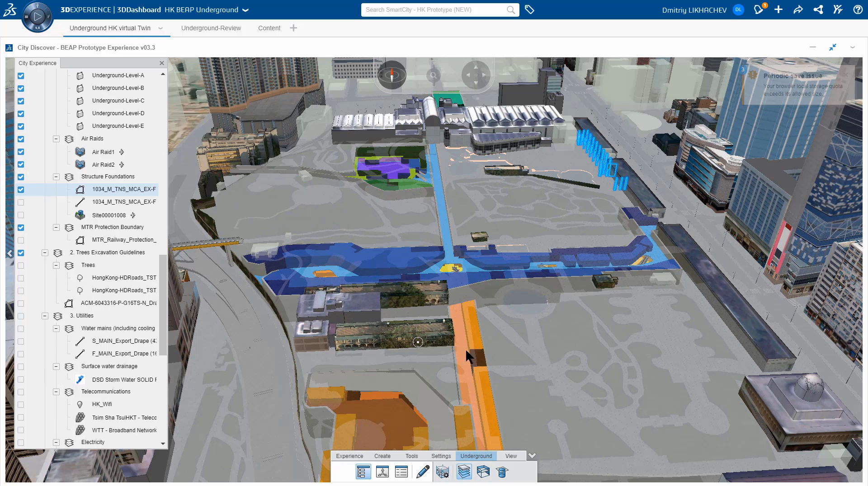The image size is (868, 486).
Task: Select the underground cylinder borehole icon
Action: pyautogui.click(x=502, y=472)
